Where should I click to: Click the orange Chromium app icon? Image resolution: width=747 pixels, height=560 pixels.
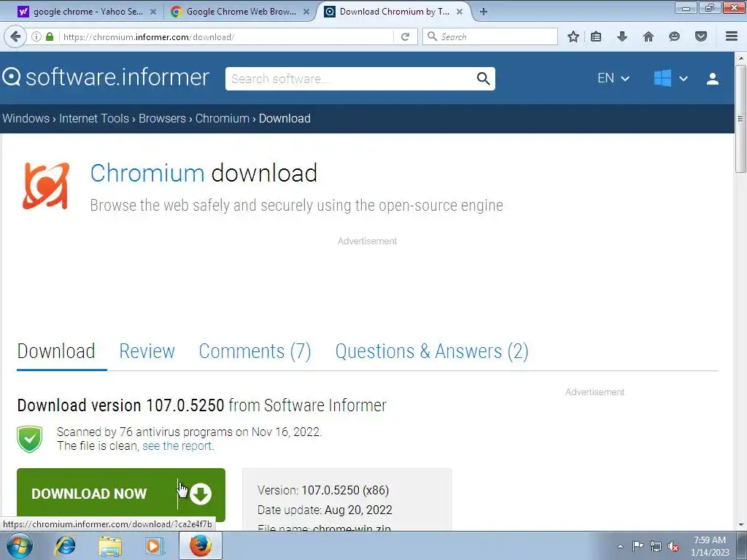(x=46, y=186)
